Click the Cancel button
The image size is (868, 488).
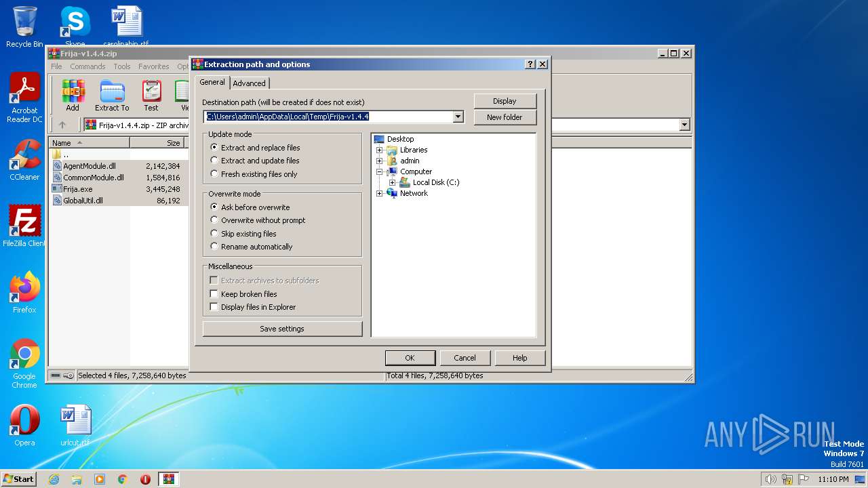465,358
